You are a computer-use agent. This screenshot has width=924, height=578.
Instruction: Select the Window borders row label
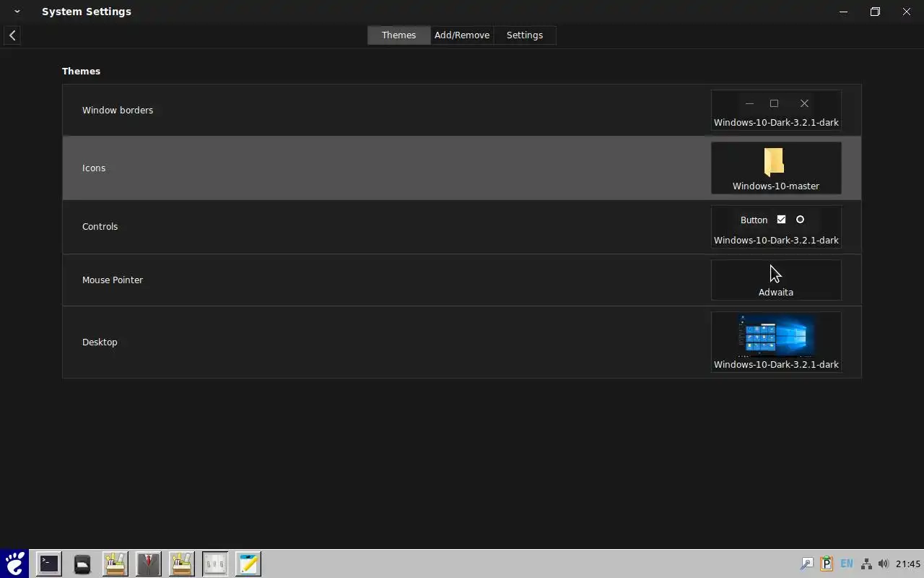(x=118, y=110)
